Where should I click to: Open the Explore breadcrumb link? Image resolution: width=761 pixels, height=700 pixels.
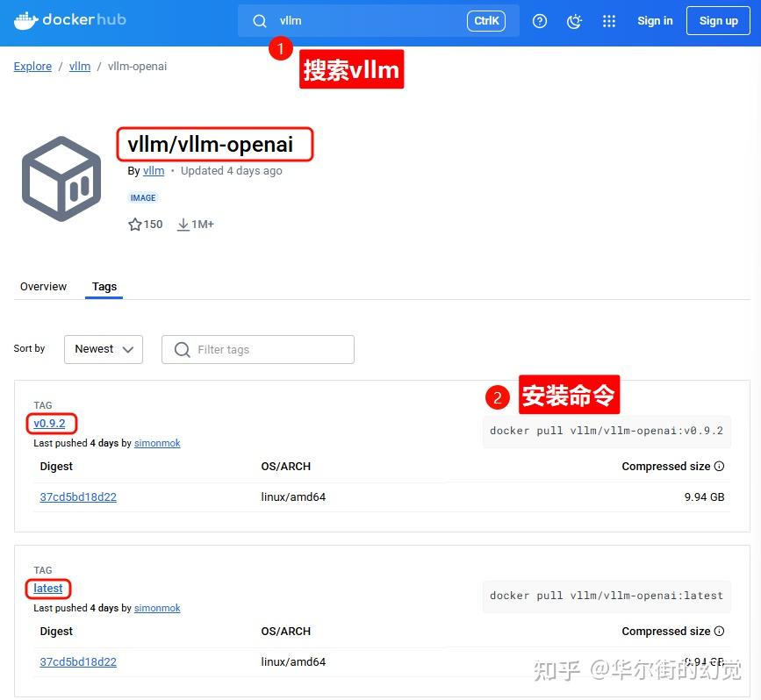click(32, 66)
